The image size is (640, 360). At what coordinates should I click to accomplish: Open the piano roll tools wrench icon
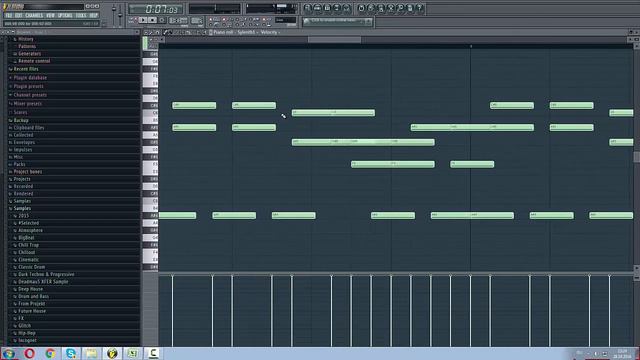pyautogui.click(x=151, y=33)
